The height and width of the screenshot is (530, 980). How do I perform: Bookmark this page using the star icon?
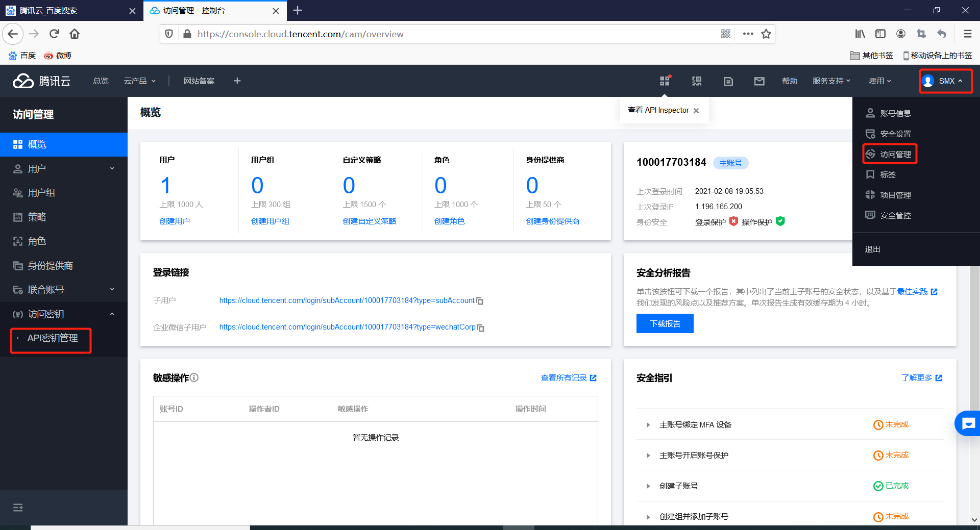[x=766, y=34]
